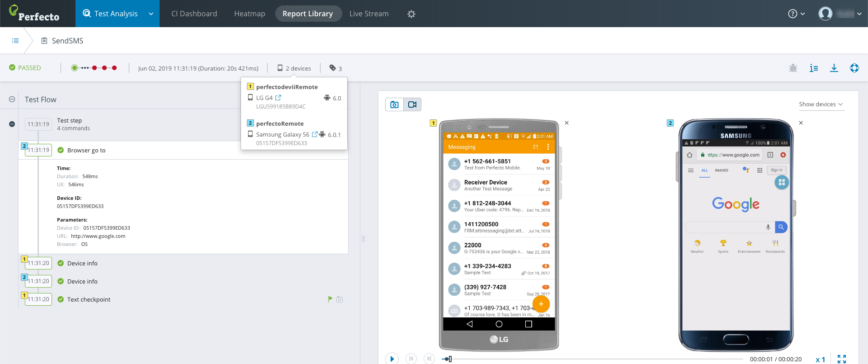Click the Perfecto logo
This screenshot has height=364, width=868.
(34, 14)
